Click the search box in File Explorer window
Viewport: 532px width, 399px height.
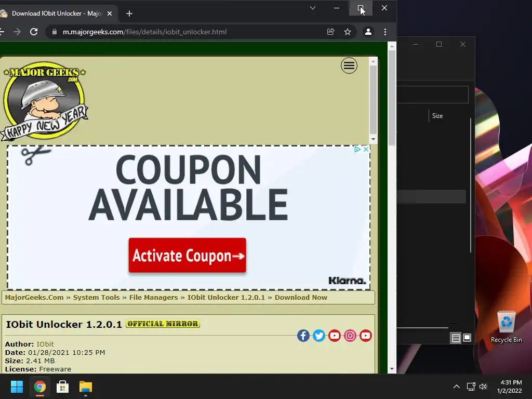pyautogui.click(x=433, y=95)
